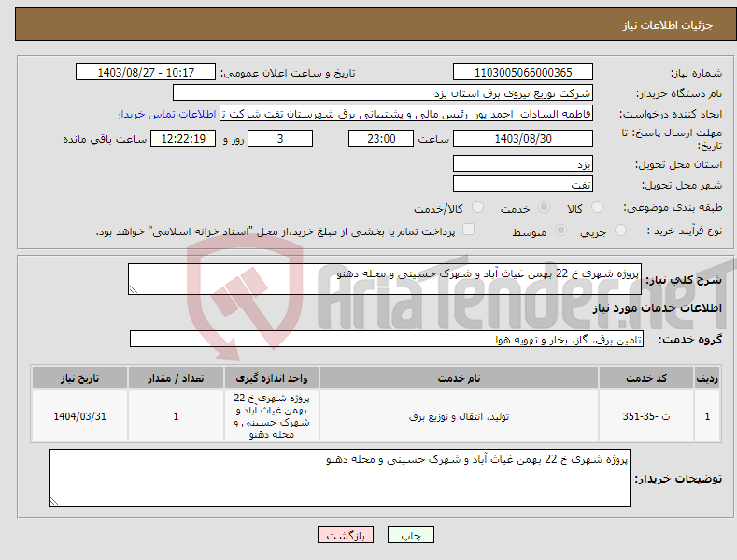Click the requester field فاطمه السادات احمد پور
The image size is (737, 560).
(406, 114)
